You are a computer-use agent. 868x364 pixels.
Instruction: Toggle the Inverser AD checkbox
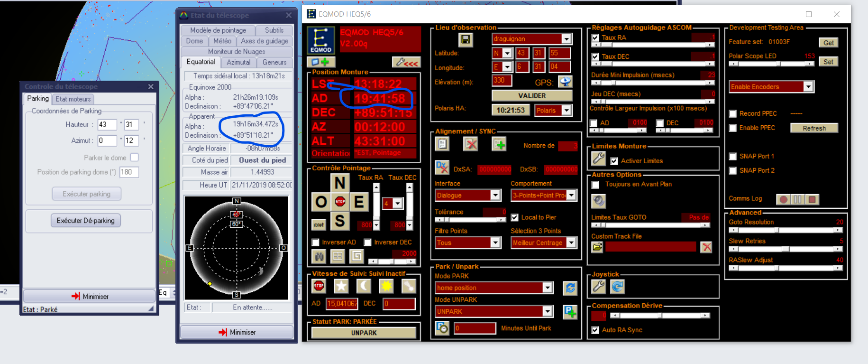tap(316, 243)
